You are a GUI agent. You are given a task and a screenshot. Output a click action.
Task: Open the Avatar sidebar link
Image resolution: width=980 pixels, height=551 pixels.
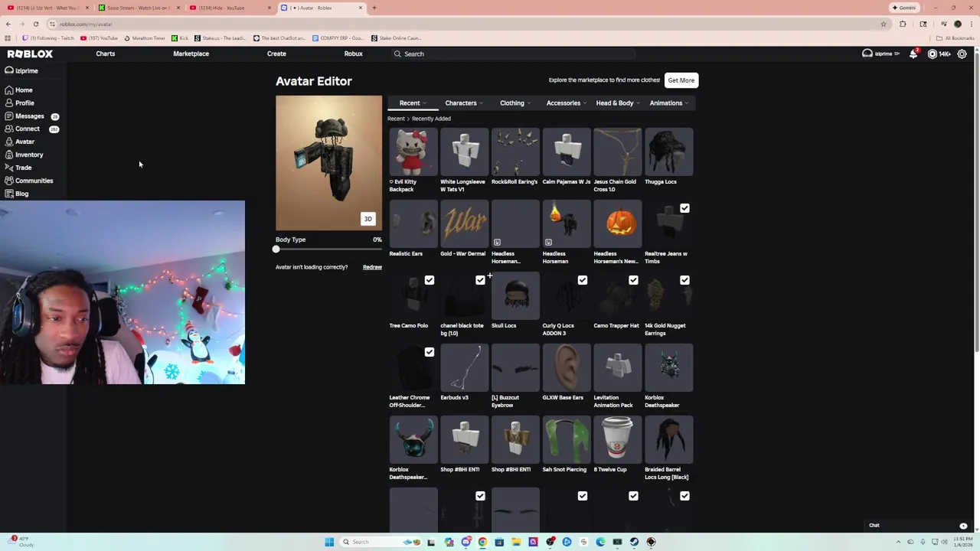pos(24,142)
